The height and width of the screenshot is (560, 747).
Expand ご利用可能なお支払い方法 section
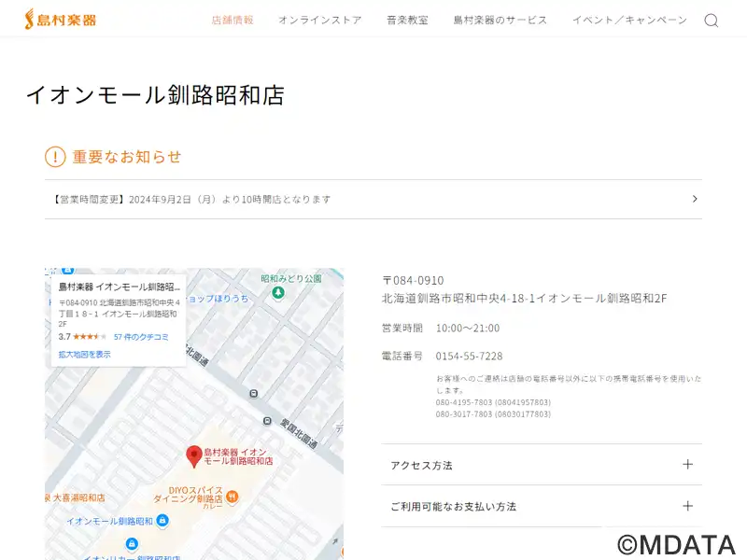tap(542, 506)
